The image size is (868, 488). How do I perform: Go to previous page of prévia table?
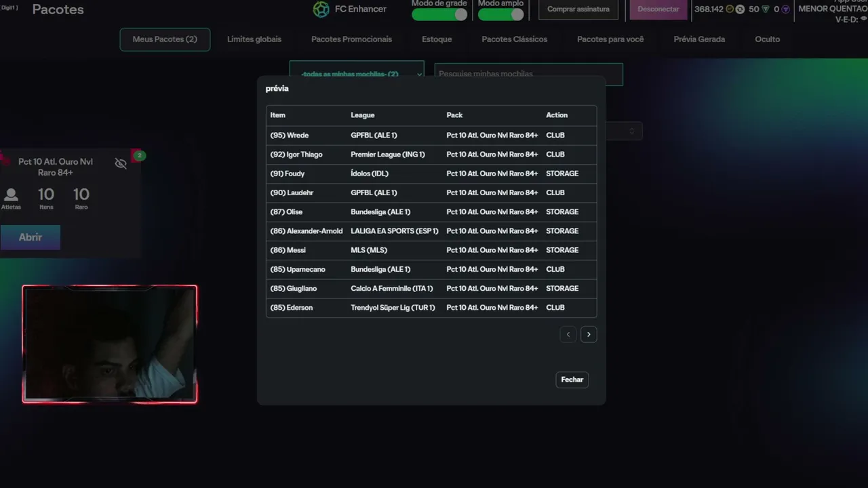568,334
